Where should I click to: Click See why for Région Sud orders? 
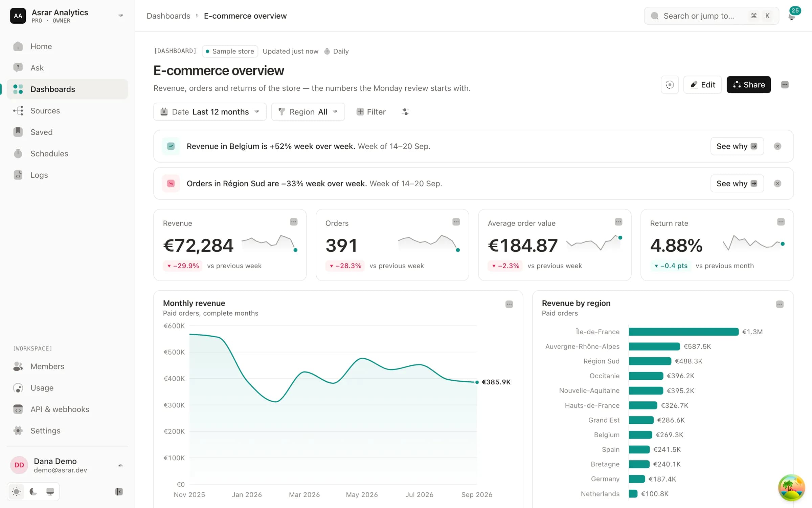(x=737, y=184)
